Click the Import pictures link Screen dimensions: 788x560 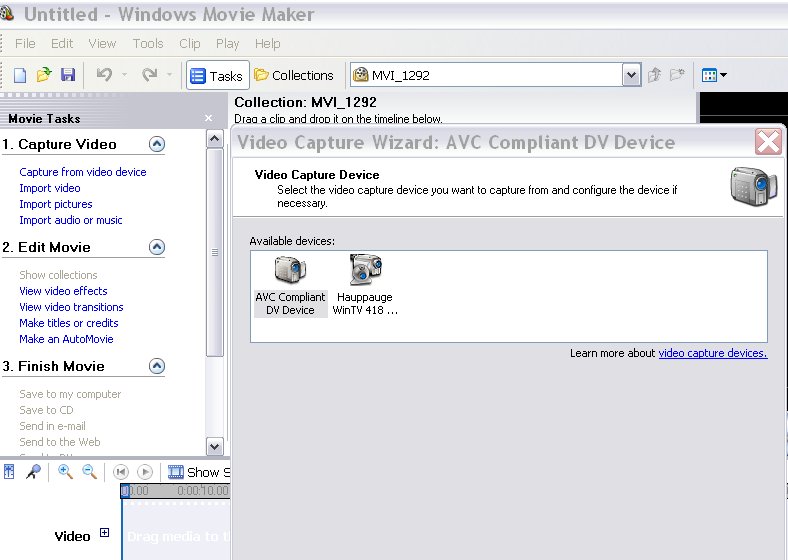click(x=56, y=204)
